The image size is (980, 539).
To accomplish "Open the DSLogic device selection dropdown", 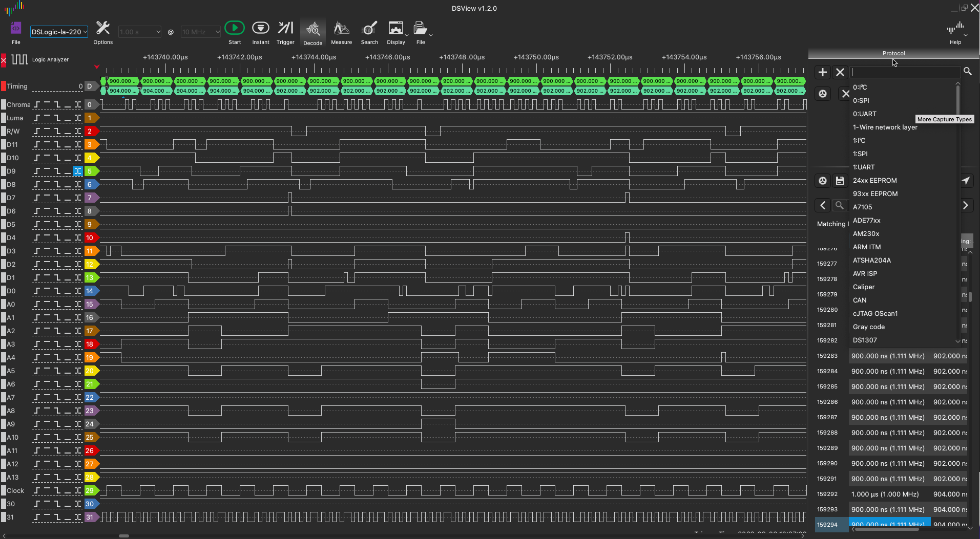I will (59, 32).
